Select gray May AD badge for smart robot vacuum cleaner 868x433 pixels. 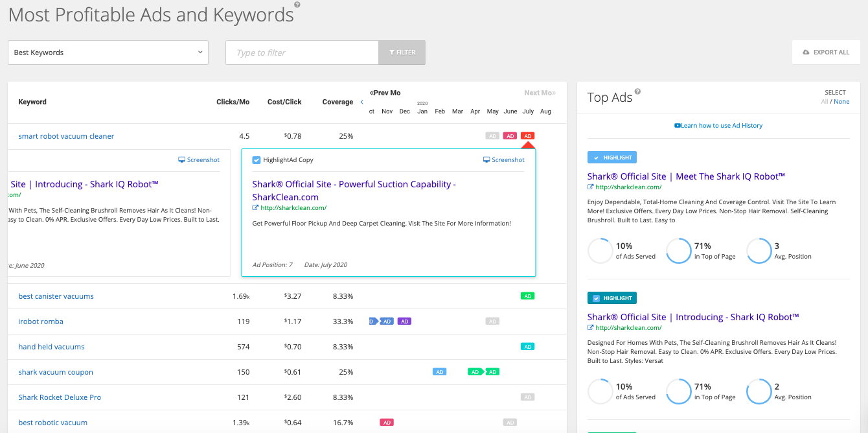[493, 136]
